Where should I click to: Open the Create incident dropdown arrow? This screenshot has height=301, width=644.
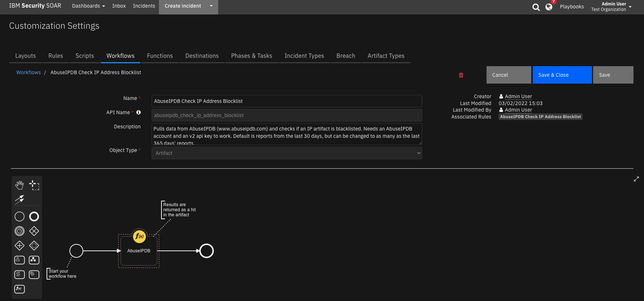point(211,6)
